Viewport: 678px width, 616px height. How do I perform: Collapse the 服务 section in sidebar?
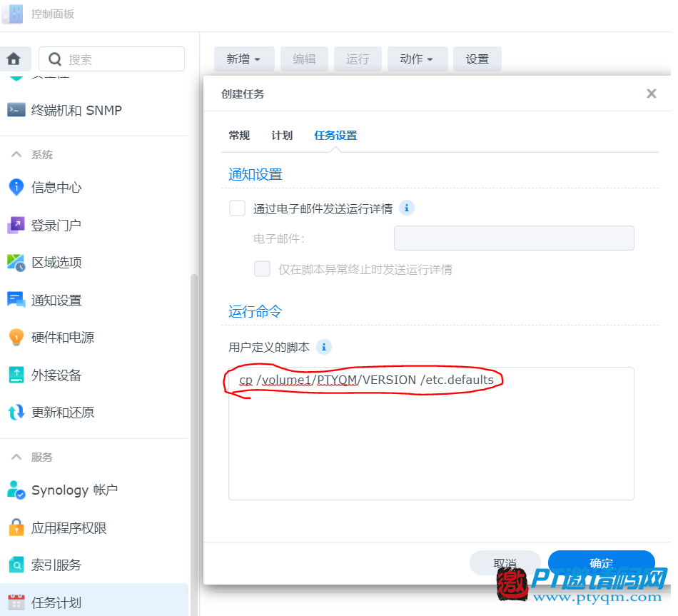pyautogui.click(x=16, y=457)
